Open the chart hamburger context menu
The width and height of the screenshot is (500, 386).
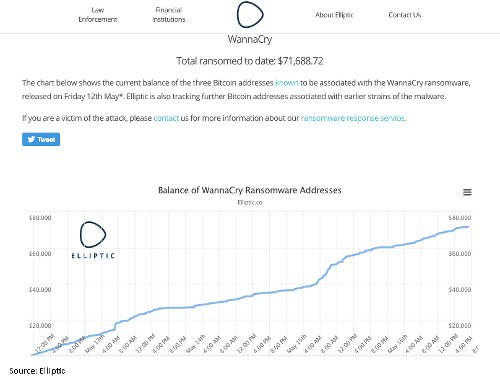tap(467, 192)
